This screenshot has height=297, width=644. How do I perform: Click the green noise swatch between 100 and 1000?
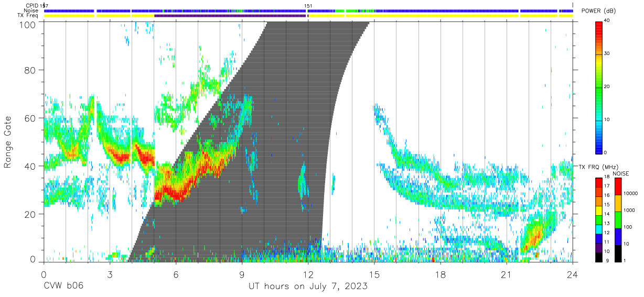[617, 219]
